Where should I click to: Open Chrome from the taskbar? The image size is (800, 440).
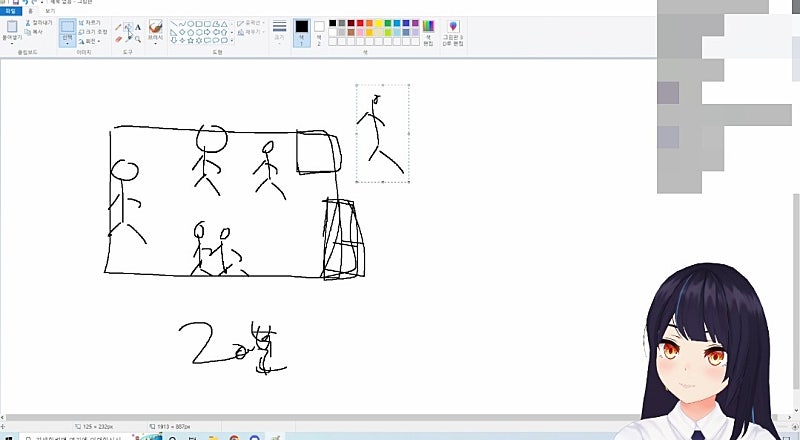pos(234,437)
